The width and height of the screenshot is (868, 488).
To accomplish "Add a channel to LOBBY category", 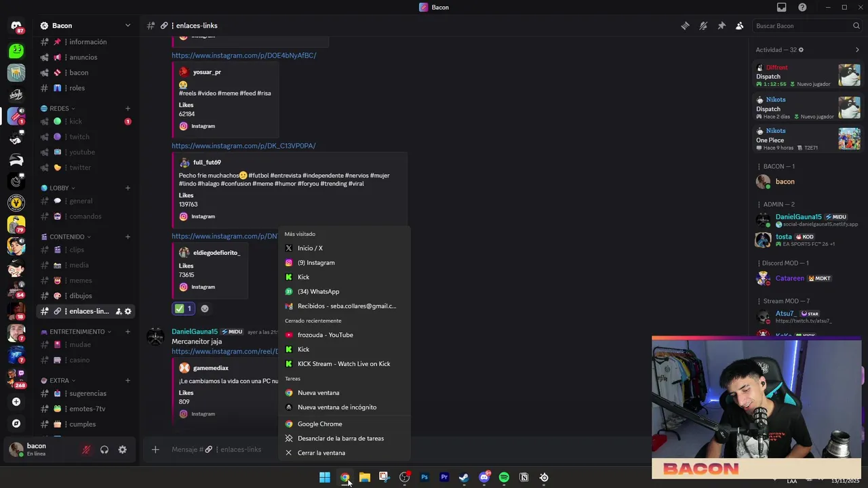I will [127, 188].
